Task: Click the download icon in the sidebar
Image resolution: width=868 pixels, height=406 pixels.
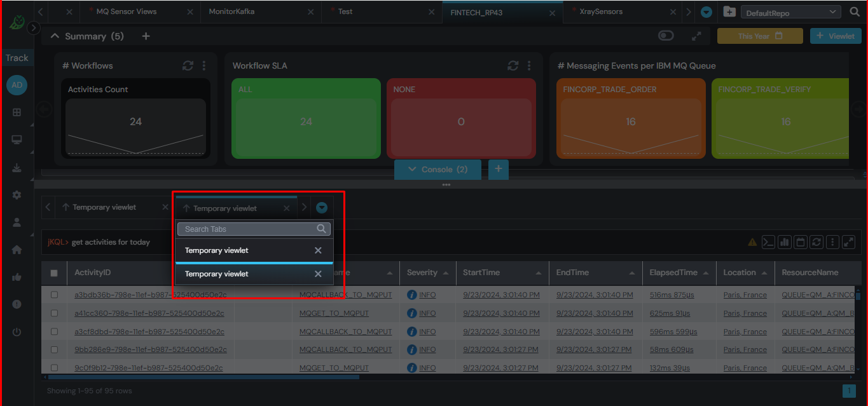Action: [17, 168]
